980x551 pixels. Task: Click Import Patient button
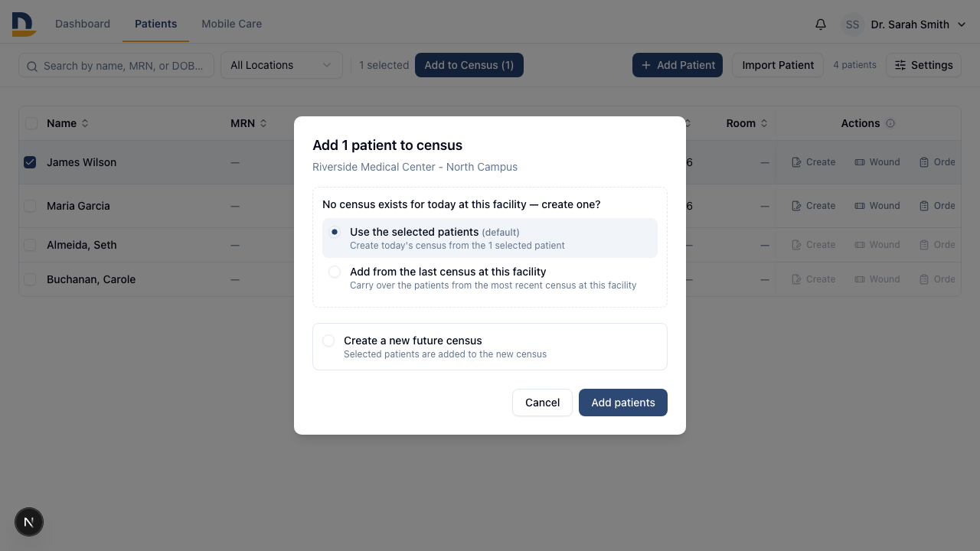click(778, 65)
